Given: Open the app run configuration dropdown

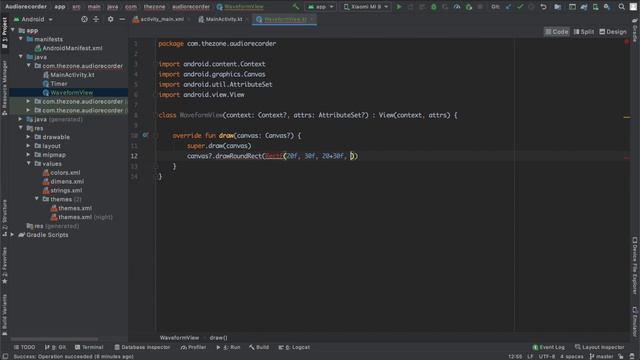Looking at the screenshot, I should coord(320,7).
